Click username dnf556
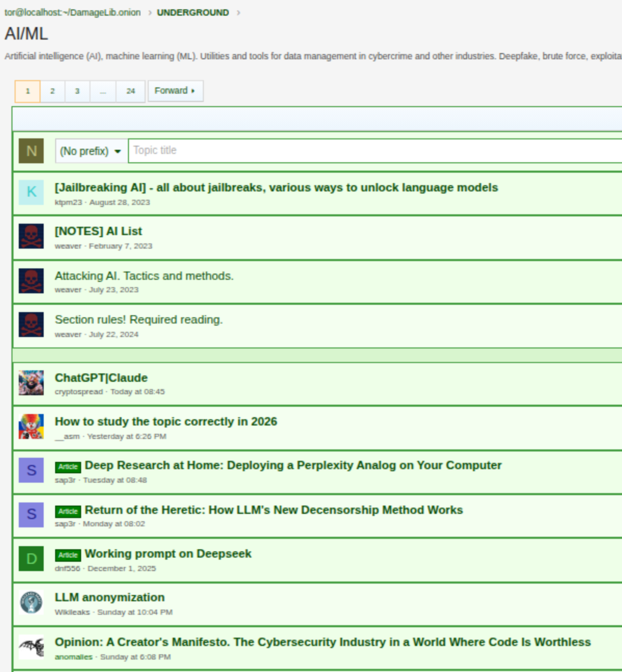The width and height of the screenshot is (622, 672). (68, 568)
